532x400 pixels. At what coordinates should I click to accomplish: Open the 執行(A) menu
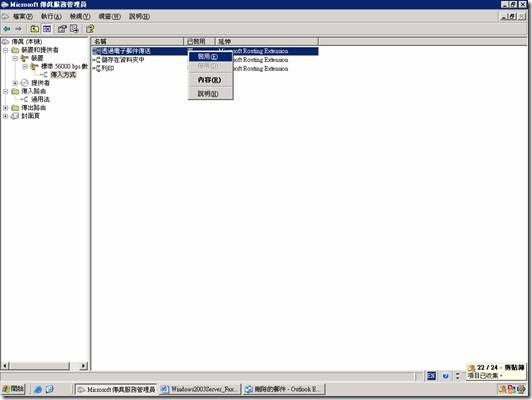(51, 17)
